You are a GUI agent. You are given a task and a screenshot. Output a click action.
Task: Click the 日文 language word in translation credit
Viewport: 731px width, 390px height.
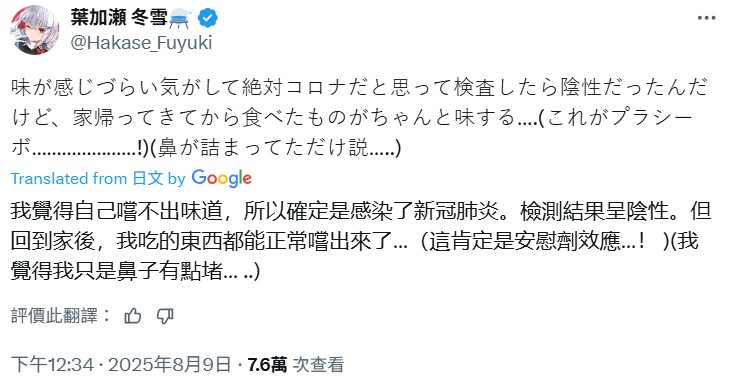coord(147,178)
